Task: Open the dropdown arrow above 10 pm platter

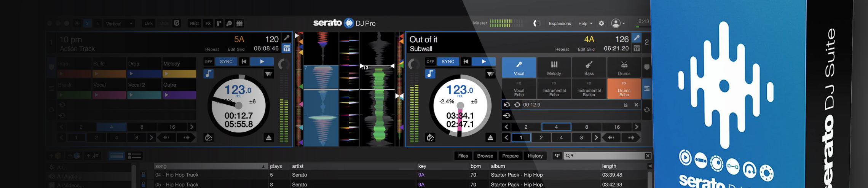Action: click(269, 74)
